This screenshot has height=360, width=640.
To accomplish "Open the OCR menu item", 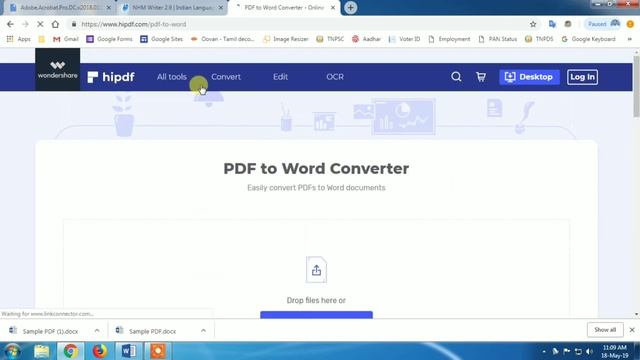I will (x=335, y=77).
